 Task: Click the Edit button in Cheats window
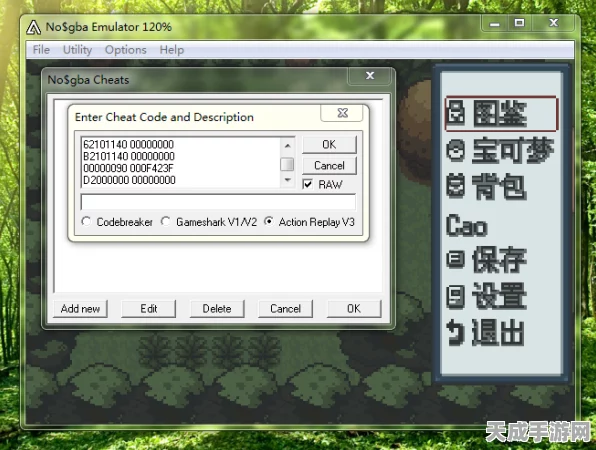tap(149, 309)
